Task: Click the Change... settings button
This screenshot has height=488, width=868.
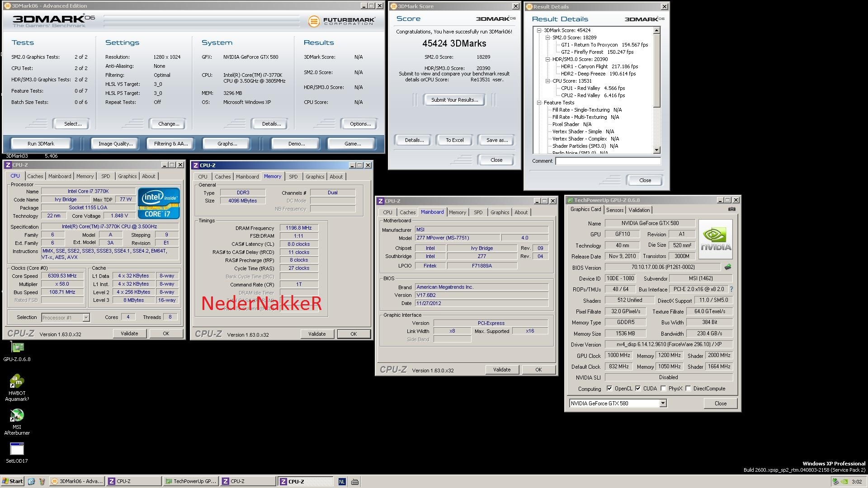Action: (x=169, y=124)
